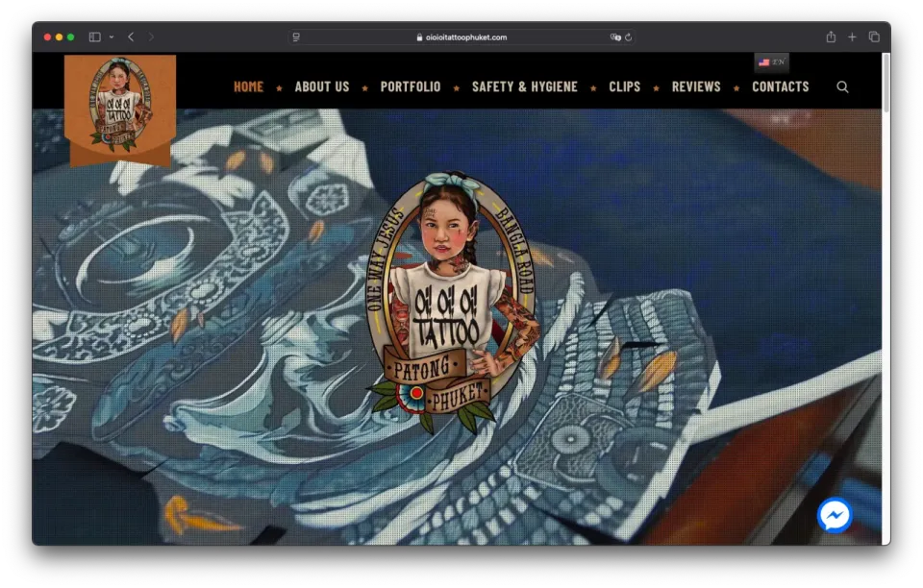Viewport: 923px width, 588px height.
Task: Add a new tab with plus icon
Action: pos(852,37)
